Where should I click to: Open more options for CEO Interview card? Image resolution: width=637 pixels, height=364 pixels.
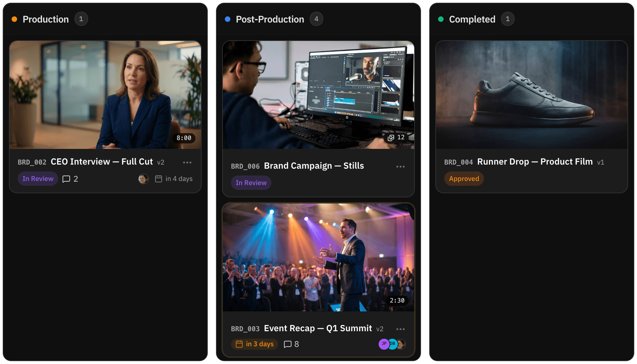tap(187, 163)
